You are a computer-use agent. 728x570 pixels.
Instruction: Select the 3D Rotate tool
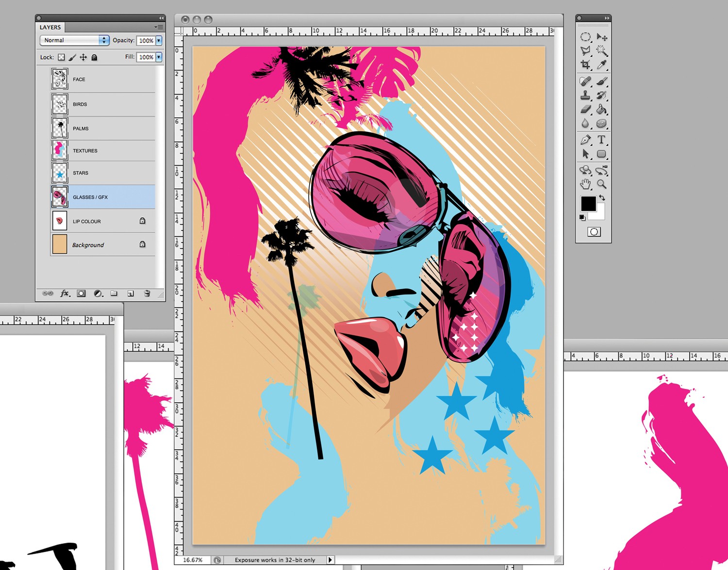(x=585, y=170)
